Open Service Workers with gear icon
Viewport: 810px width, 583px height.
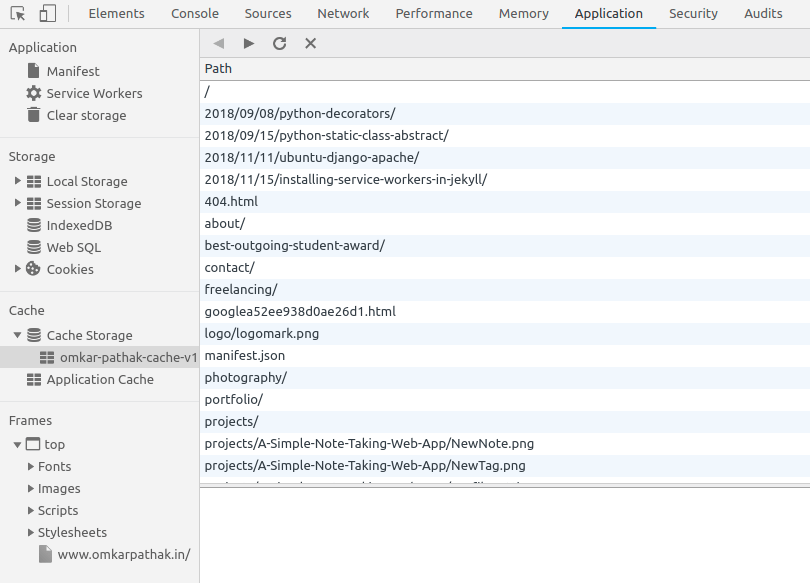[94, 93]
